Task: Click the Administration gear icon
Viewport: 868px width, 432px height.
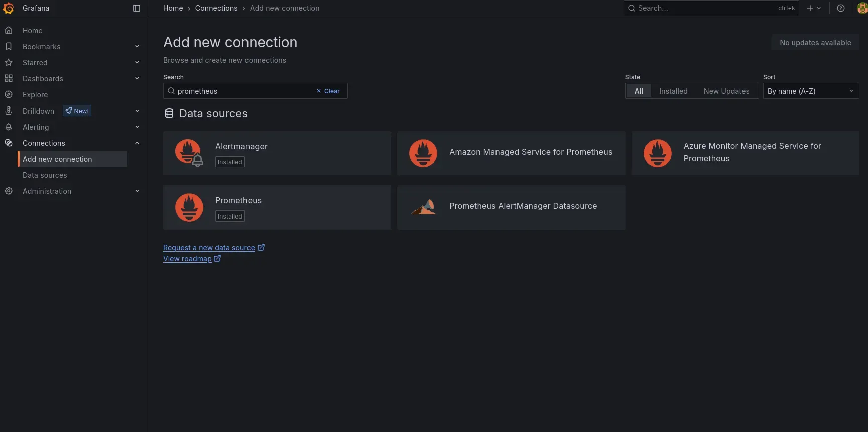Action: (x=9, y=191)
